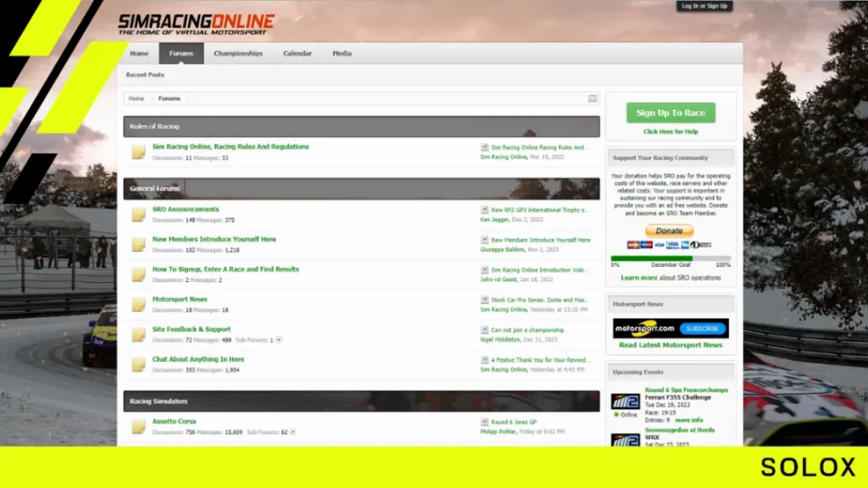The image size is (868, 488).
Task: Click the Sign Up To Race button
Action: (x=670, y=113)
